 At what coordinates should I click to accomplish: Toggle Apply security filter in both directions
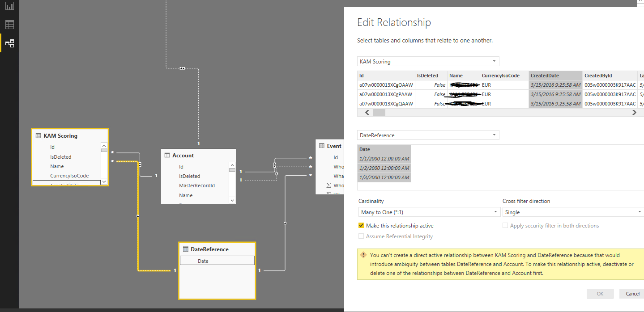point(505,226)
